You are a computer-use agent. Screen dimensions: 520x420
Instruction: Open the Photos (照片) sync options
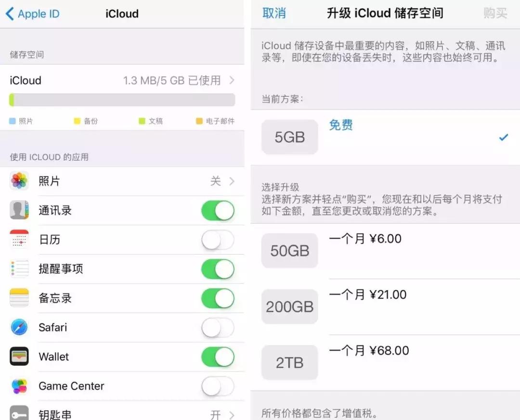pos(122,181)
